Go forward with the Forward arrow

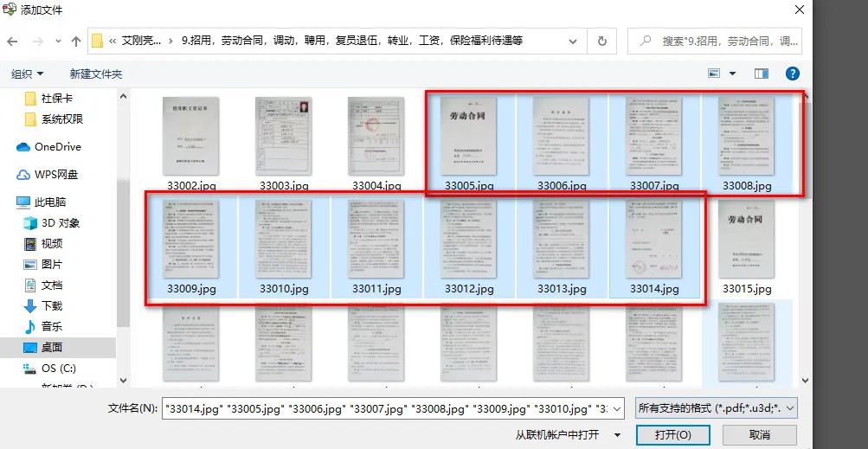pyautogui.click(x=37, y=41)
